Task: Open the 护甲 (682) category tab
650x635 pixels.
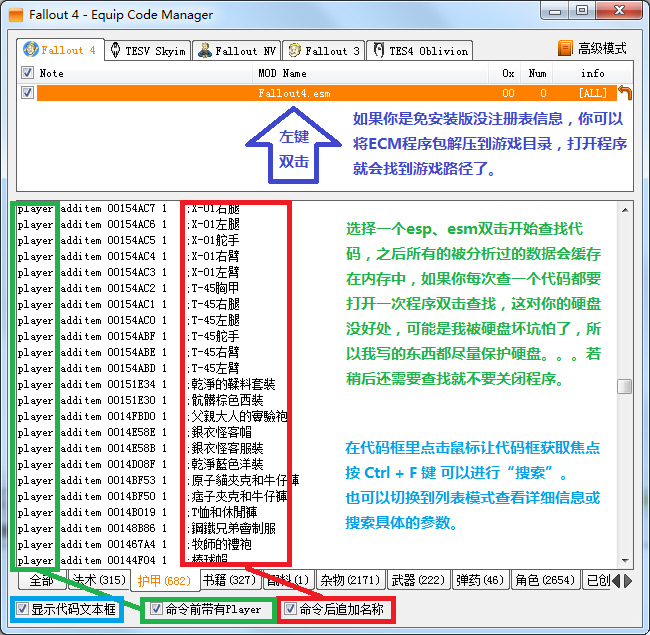Action: [x=164, y=580]
